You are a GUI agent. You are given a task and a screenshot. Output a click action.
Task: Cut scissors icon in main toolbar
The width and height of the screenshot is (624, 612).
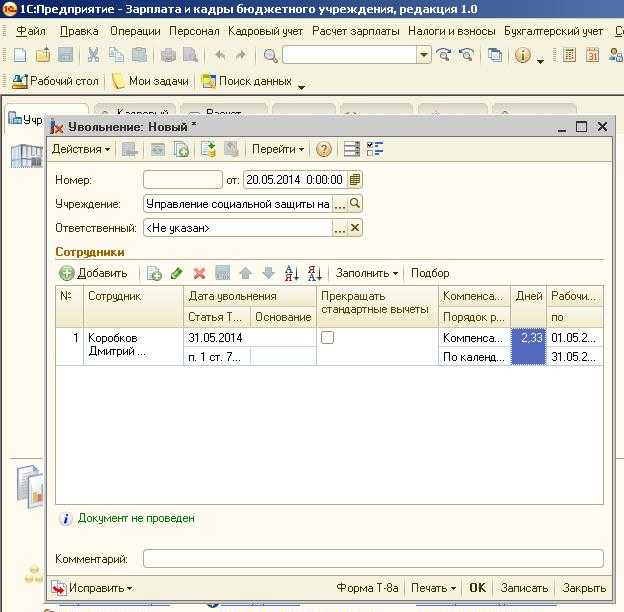pos(93,55)
